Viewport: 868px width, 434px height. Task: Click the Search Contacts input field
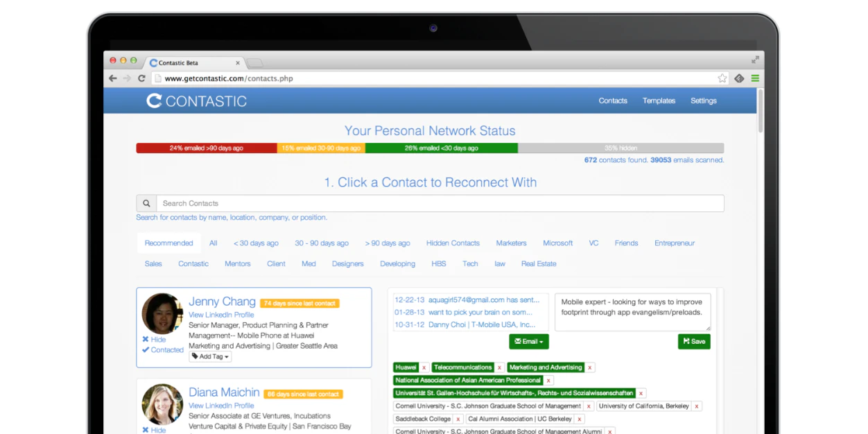[x=440, y=203]
